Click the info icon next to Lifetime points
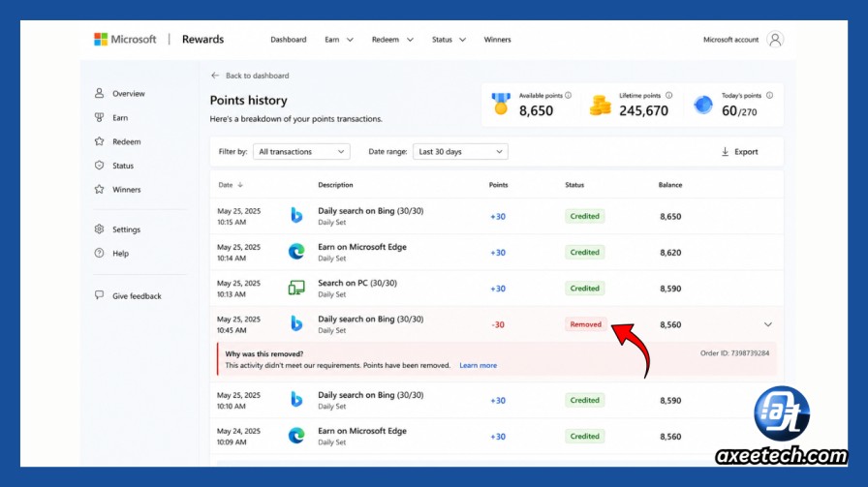Viewport: 868px width, 487px height. click(x=668, y=95)
